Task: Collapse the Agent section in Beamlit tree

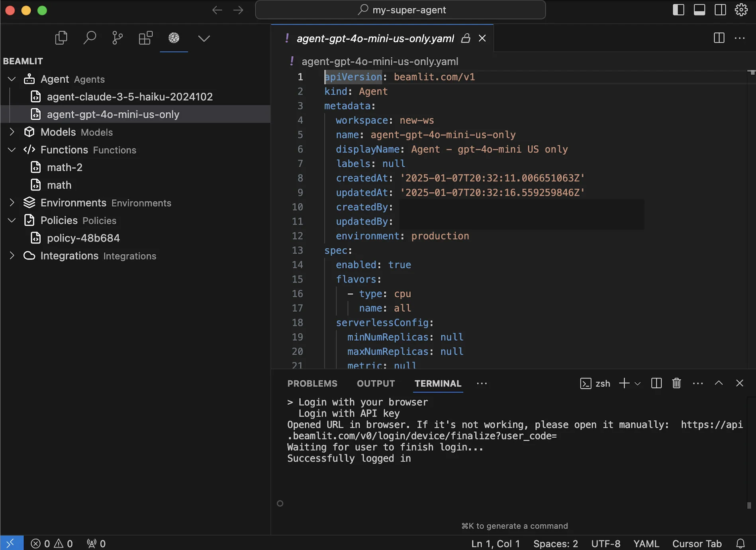Action: coord(11,79)
